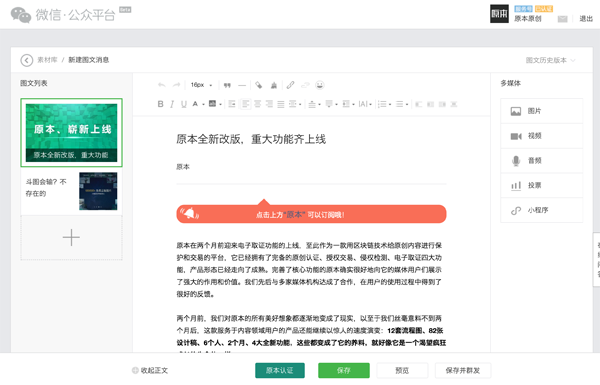
Task: Apply first-line indent
Action: point(232,104)
